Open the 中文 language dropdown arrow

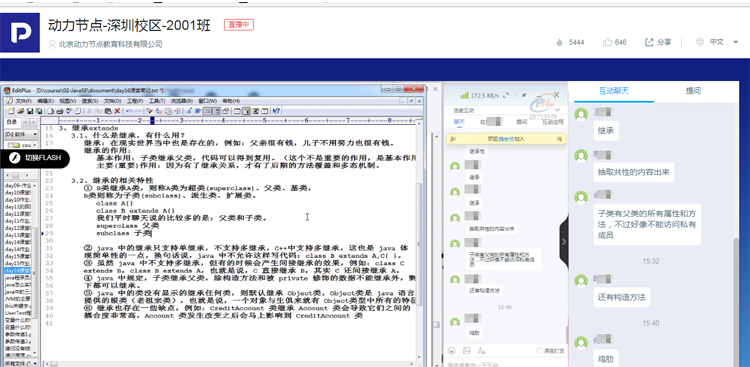pos(736,42)
